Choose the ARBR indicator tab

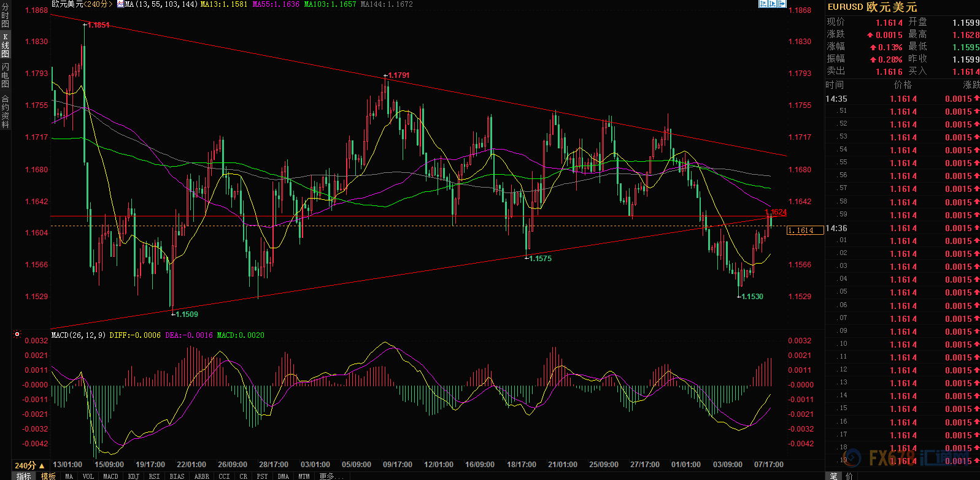coord(202,476)
